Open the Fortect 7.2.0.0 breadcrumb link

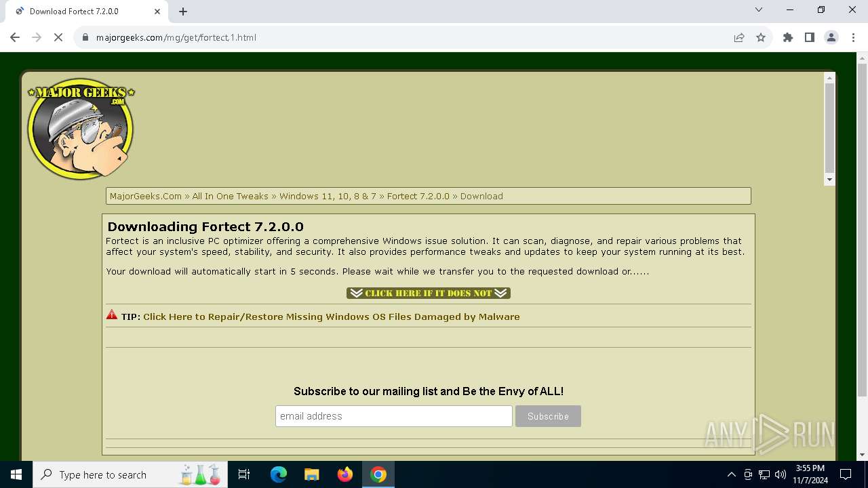418,196
